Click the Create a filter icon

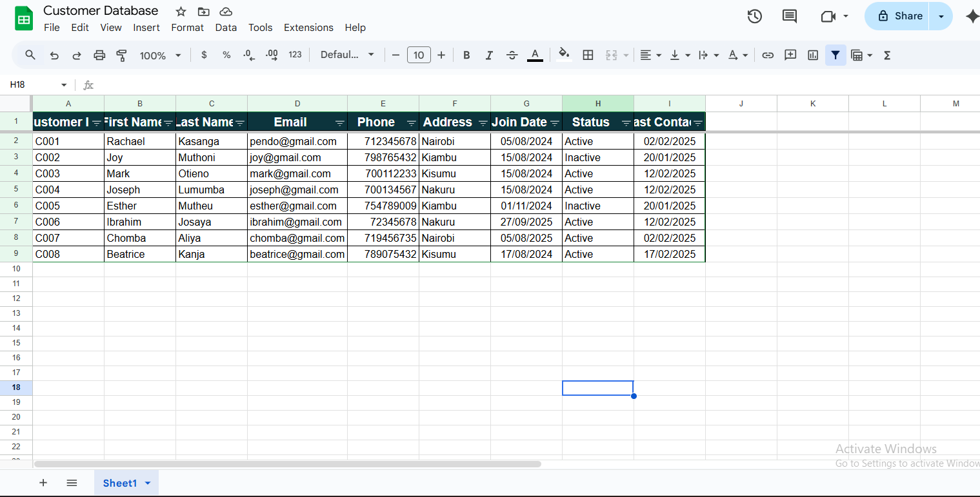pos(835,55)
